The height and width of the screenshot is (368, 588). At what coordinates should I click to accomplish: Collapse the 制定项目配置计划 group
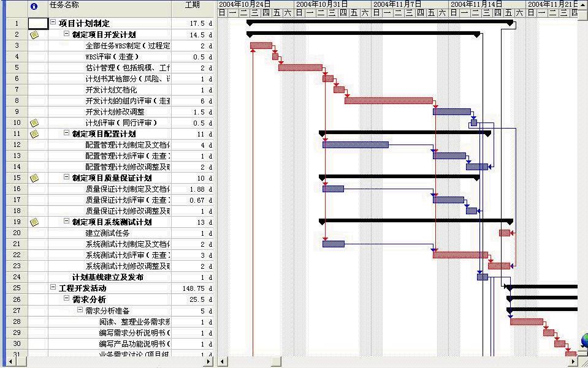[67, 134]
